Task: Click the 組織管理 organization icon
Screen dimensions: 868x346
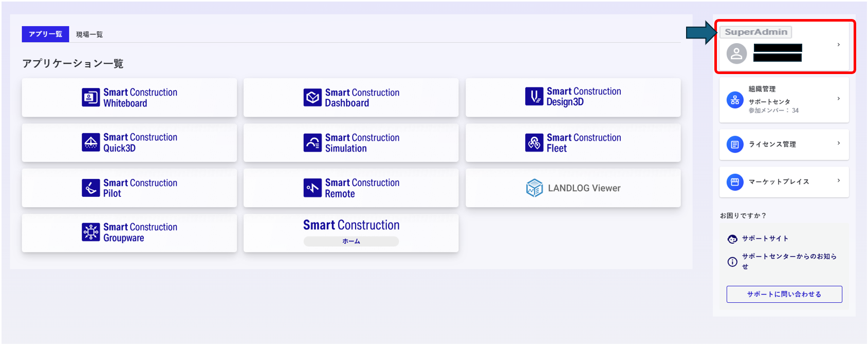Action: coord(735,100)
